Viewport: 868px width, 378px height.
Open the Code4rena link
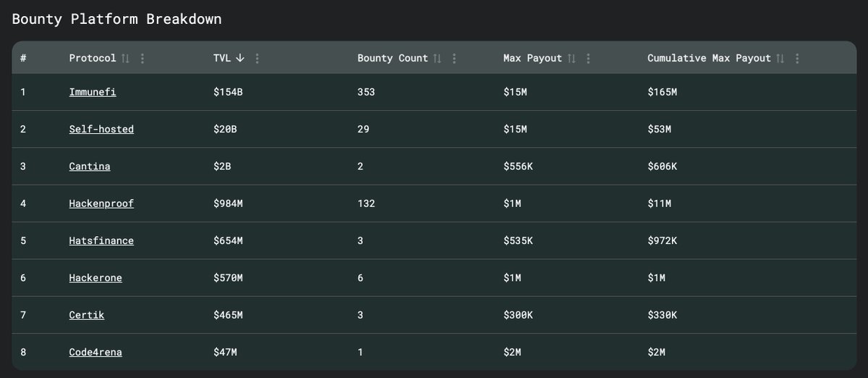click(95, 352)
